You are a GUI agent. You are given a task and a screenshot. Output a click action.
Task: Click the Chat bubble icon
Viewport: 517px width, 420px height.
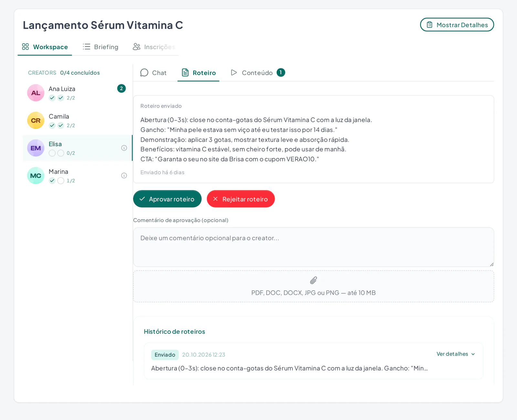tap(144, 72)
